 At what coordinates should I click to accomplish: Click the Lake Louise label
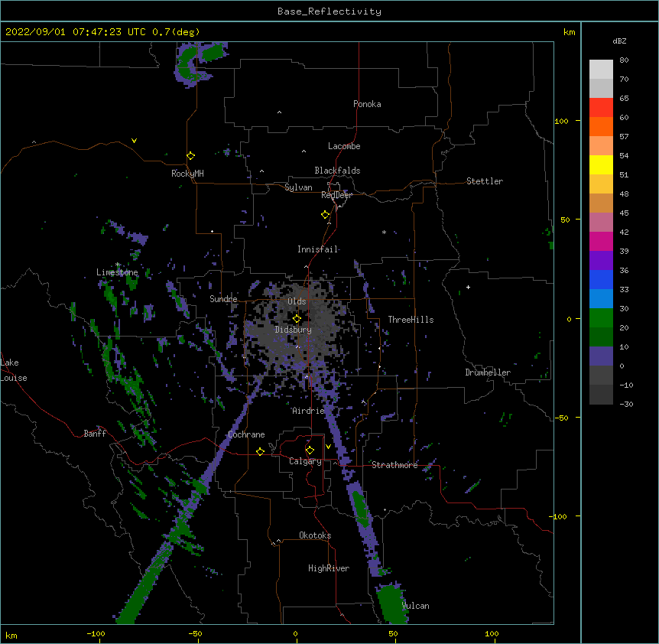click(x=14, y=370)
